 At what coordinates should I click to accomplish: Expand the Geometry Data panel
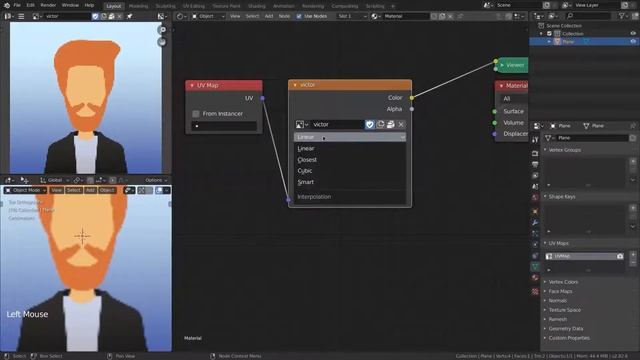pos(545,329)
